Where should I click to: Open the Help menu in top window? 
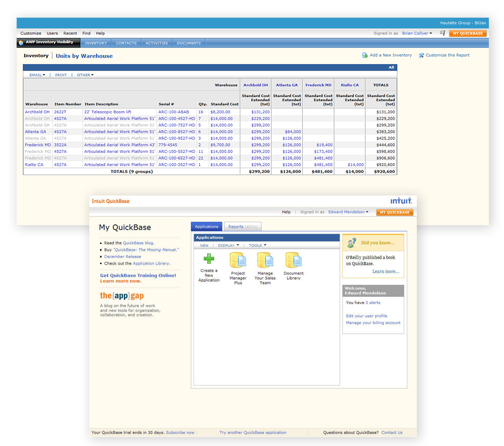(x=100, y=33)
